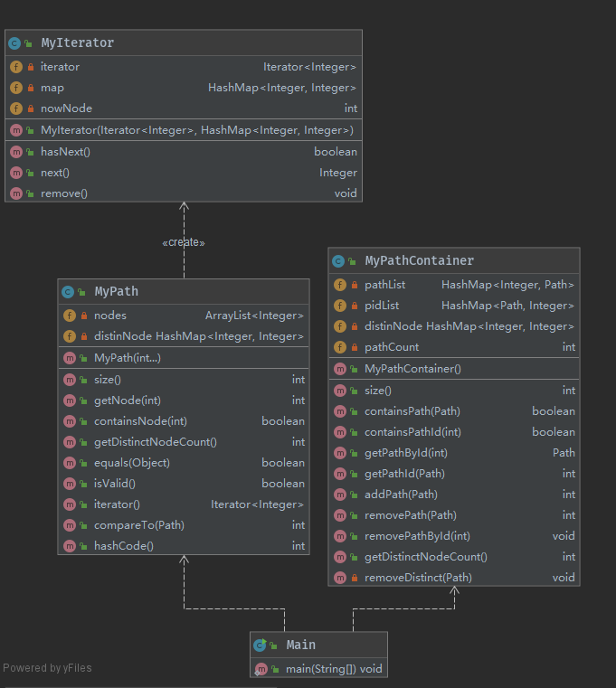This screenshot has height=688, width=616.
Task: Click the lock icon of MyPath distinNode field
Action: tap(84, 336)
